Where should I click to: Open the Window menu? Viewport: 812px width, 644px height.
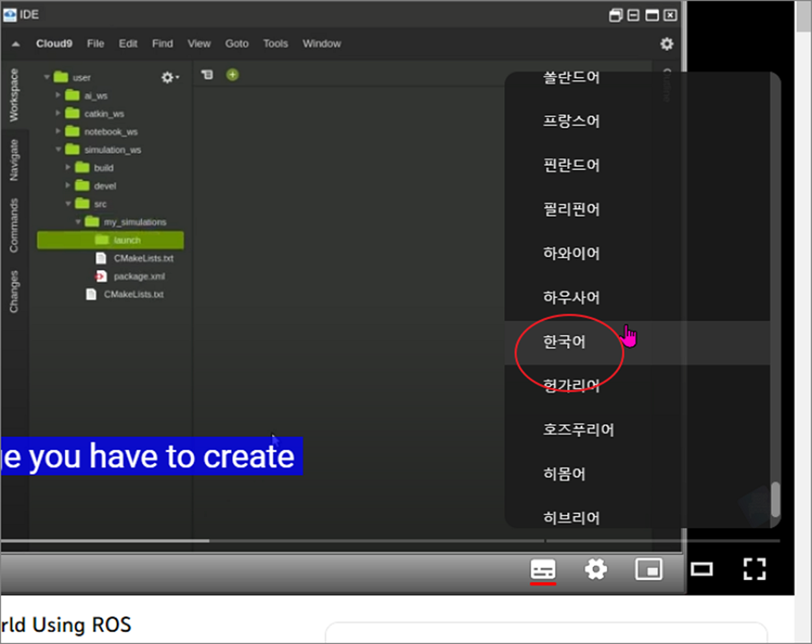point(322,44)
